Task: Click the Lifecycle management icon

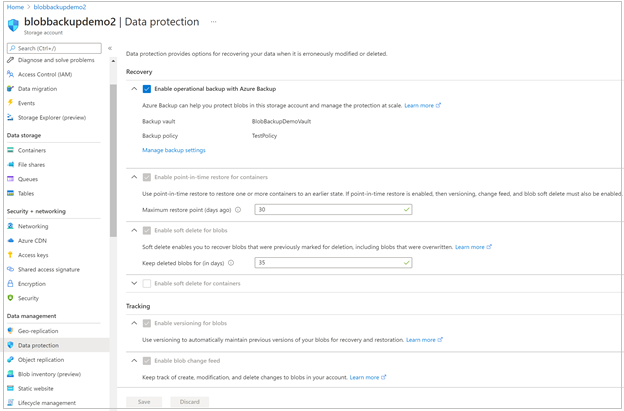Action: coord(10,403)
